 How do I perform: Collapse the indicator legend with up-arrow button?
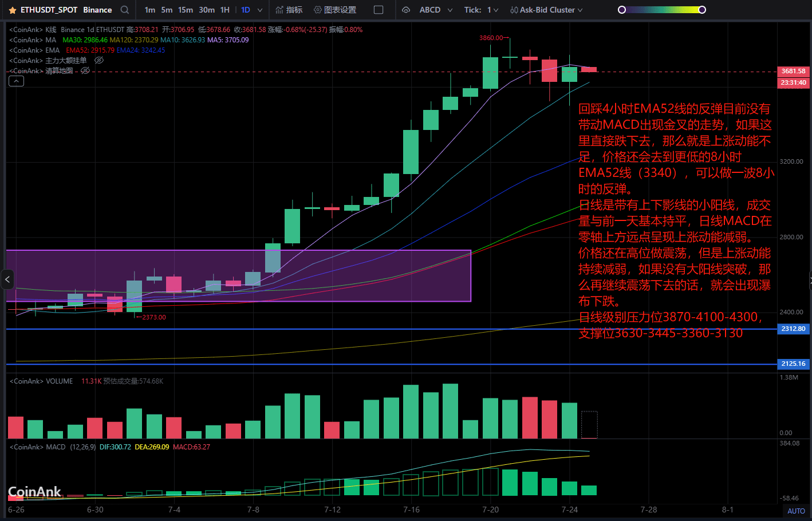tap(16, 81)
